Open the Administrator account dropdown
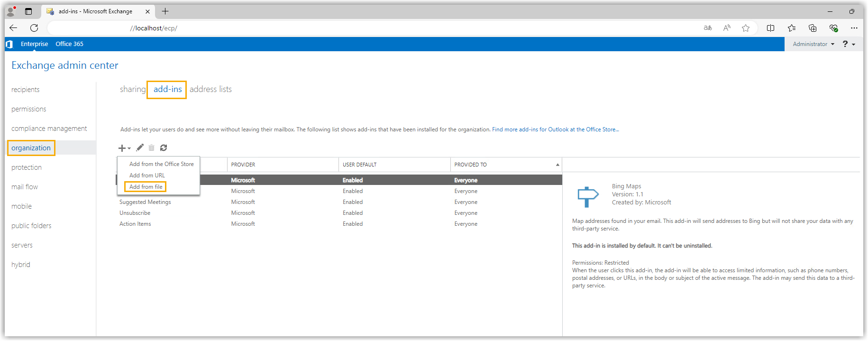This screenshot has width=868, height=341. (813, 44)
